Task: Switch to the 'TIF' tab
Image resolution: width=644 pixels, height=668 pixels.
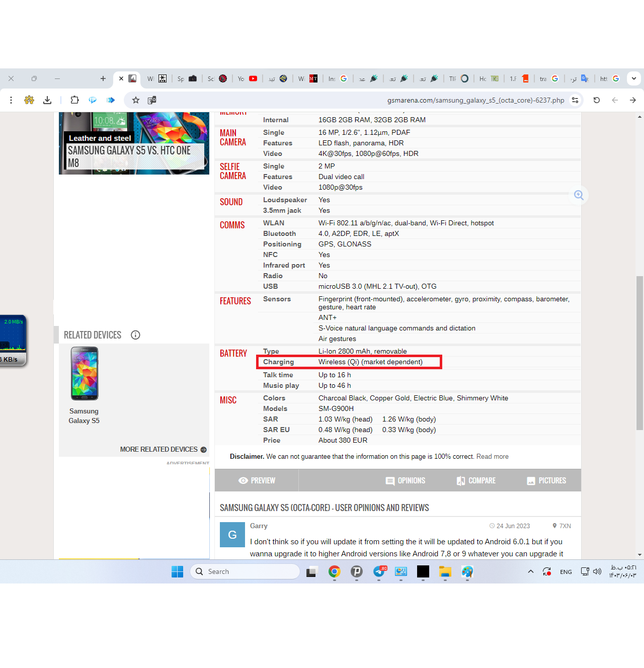Action: point(459,78)
